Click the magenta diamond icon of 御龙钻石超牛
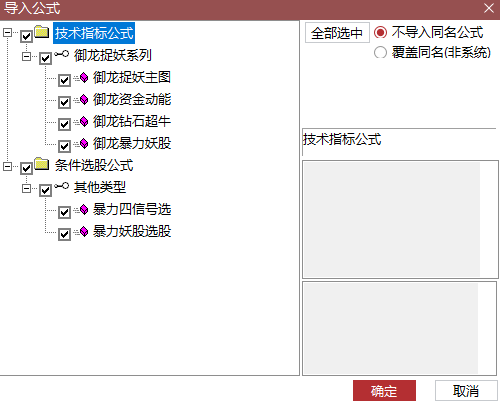Viewport: 500px width, 404px height. pyautogui.click(x=84, y=121)
